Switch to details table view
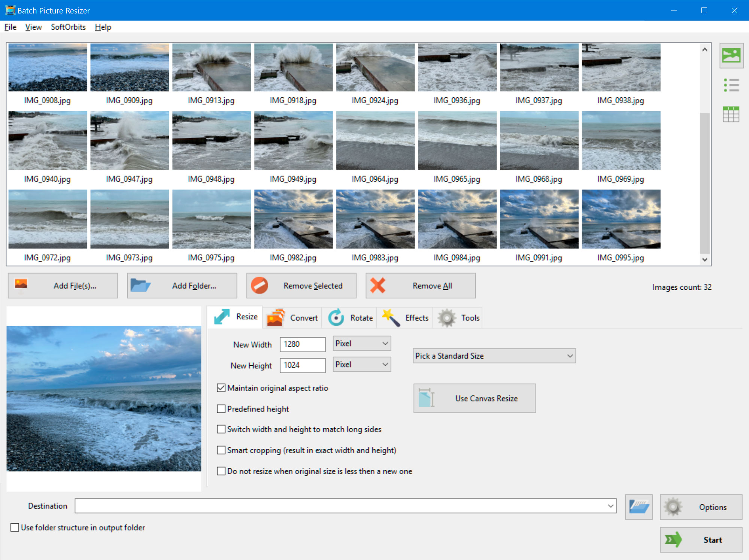 (x=731, y=115)
